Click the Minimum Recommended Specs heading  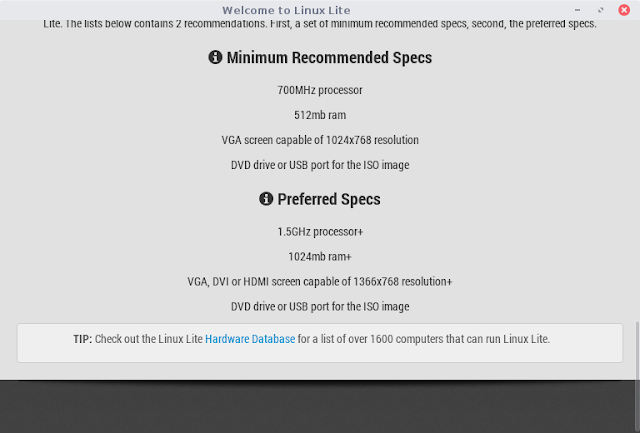pyautogui.click(x=329, y=58)
